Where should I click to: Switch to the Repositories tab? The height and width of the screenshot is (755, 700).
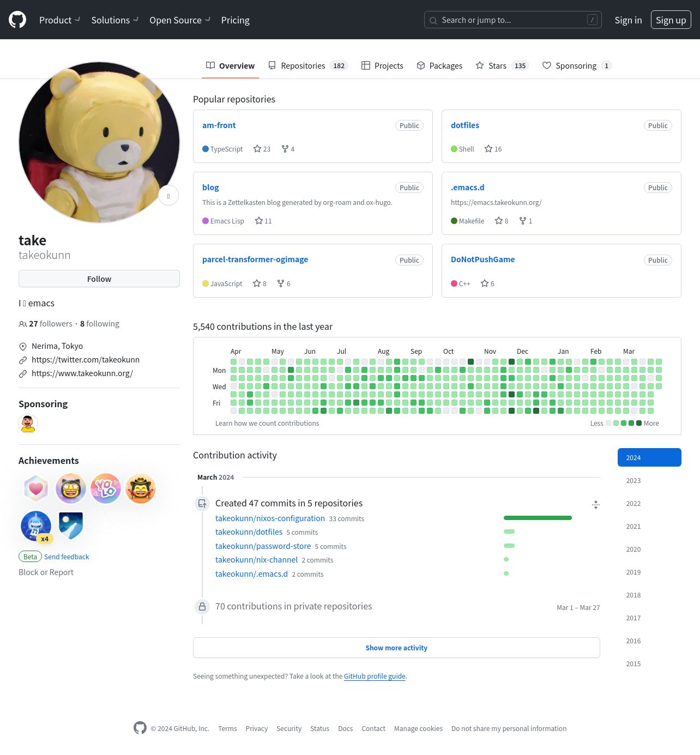(x=308, y=65)
